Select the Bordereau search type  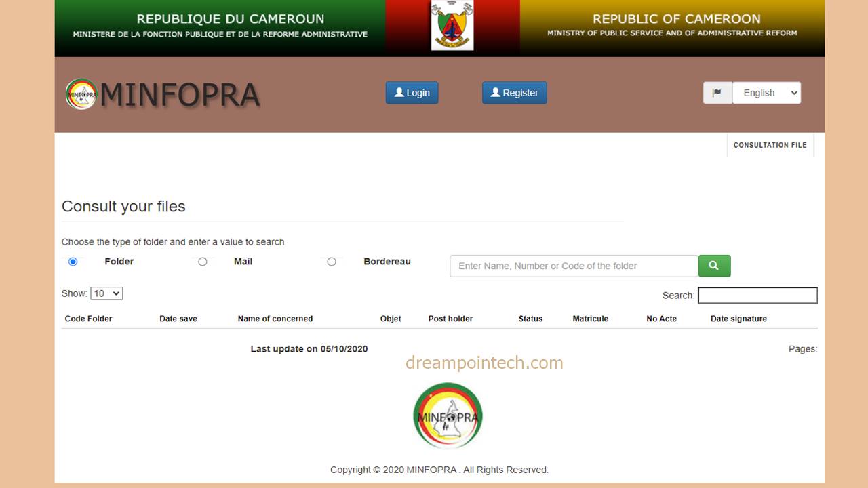pyautogui.click(x=332, y=261)
